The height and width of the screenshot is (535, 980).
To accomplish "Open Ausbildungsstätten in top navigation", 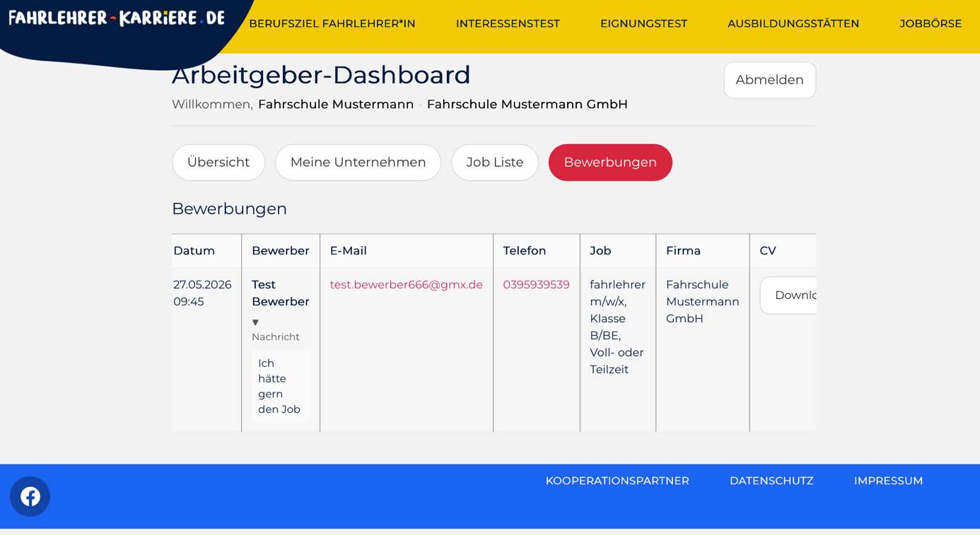I will pyautogui.click(x=793, y=23).
